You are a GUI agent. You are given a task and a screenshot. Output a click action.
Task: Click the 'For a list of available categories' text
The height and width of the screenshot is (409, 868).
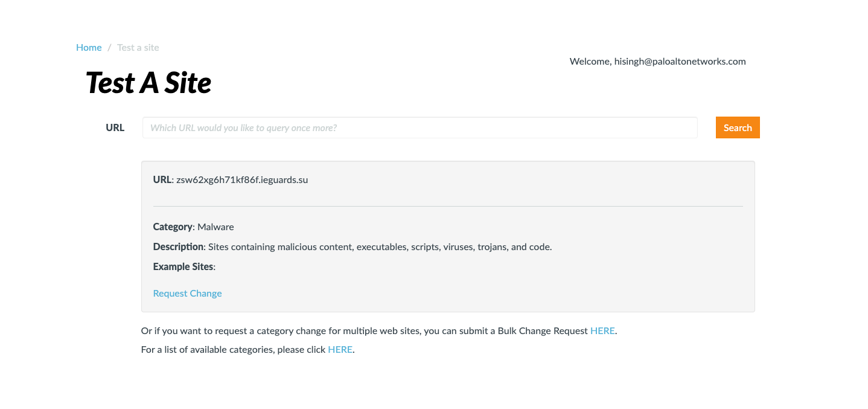click(233, 349)
